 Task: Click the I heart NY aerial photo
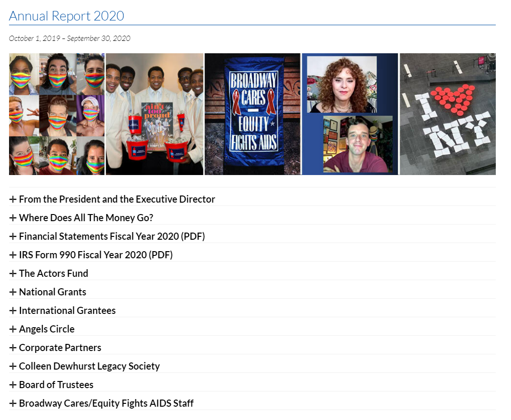pyautogui.click(x=448, y=114)
